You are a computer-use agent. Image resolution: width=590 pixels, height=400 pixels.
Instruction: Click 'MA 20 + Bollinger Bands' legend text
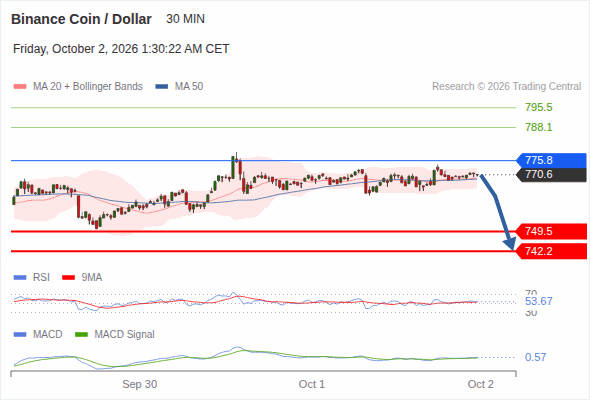(x=88, y=87)
